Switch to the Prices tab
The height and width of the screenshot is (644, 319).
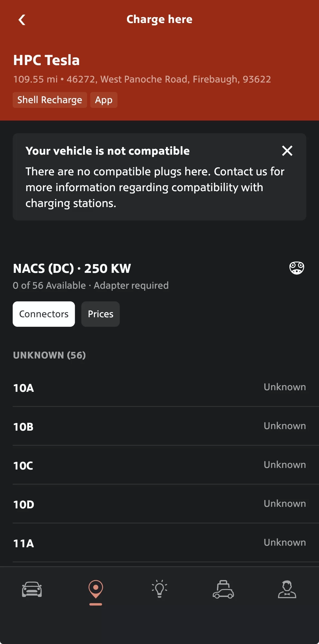(101, 314)
